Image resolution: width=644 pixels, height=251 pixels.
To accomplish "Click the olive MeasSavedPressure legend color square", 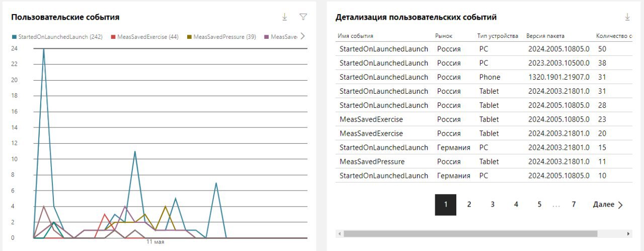I will (x=189, y=37).
